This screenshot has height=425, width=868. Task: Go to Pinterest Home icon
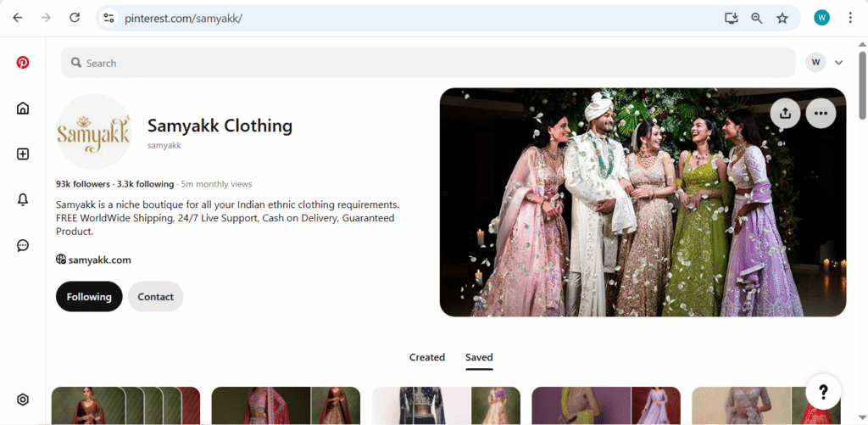[23, 108]
